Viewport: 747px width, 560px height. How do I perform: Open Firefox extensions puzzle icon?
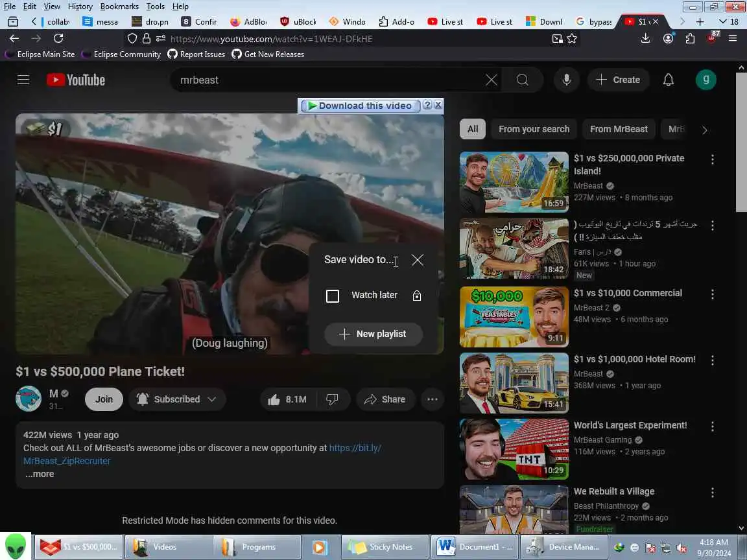[690, 39]
